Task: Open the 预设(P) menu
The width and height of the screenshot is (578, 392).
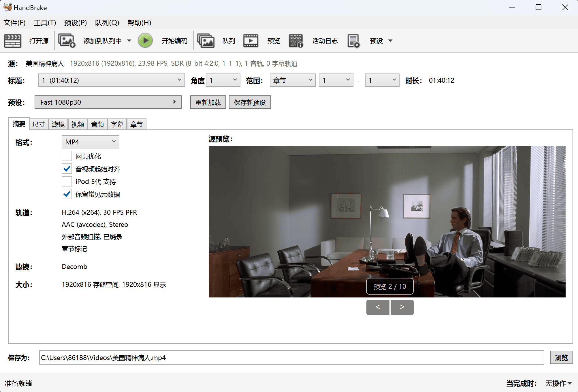Action: click(76, 23)
